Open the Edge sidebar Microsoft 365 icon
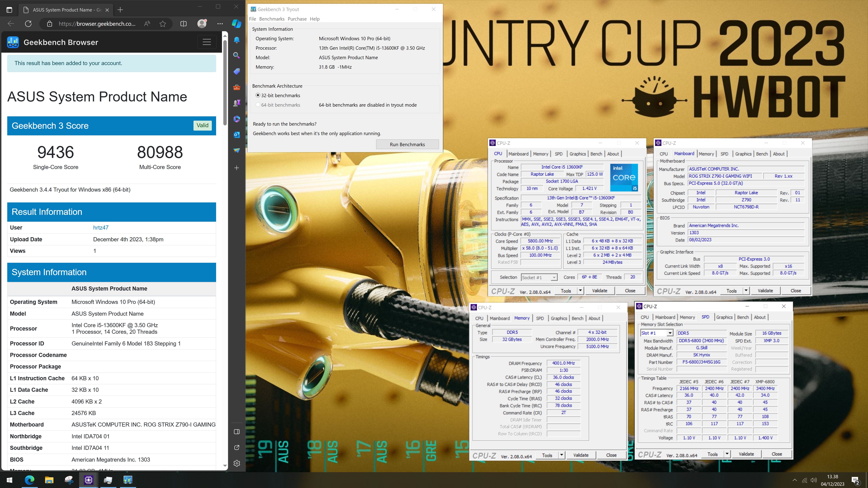Viewport: 868px width, 488px height. pyautogui.click(x=236, y=119)
